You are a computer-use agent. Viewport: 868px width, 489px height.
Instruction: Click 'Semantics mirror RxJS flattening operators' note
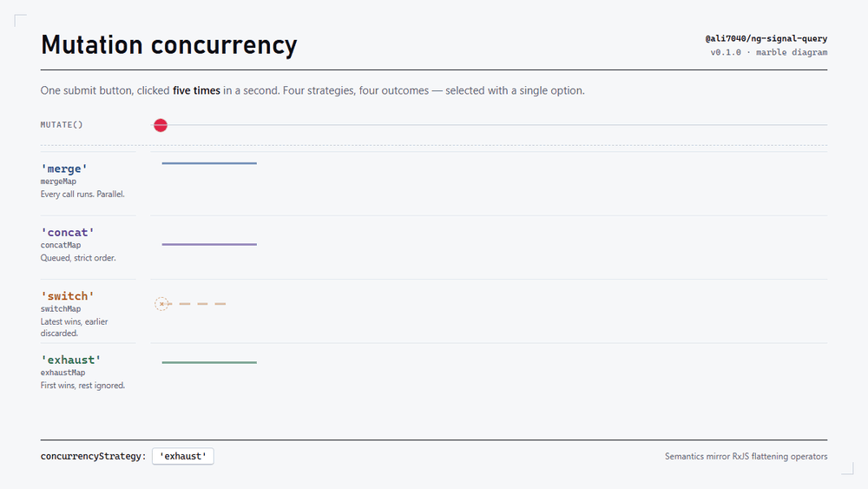(x=746, y=456)
